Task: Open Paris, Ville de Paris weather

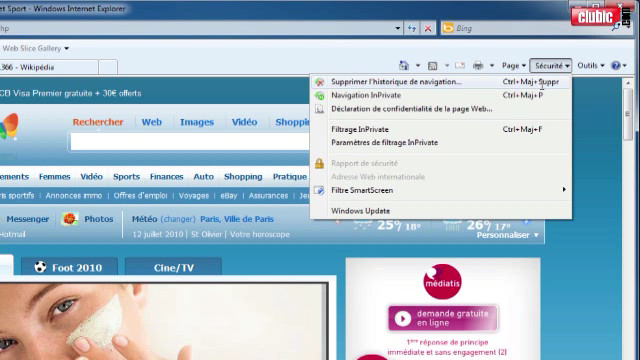Action: point(237,219)
